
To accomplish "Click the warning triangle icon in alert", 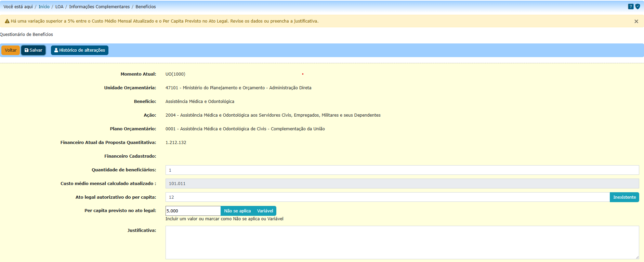I will click(x=7, y=21).
